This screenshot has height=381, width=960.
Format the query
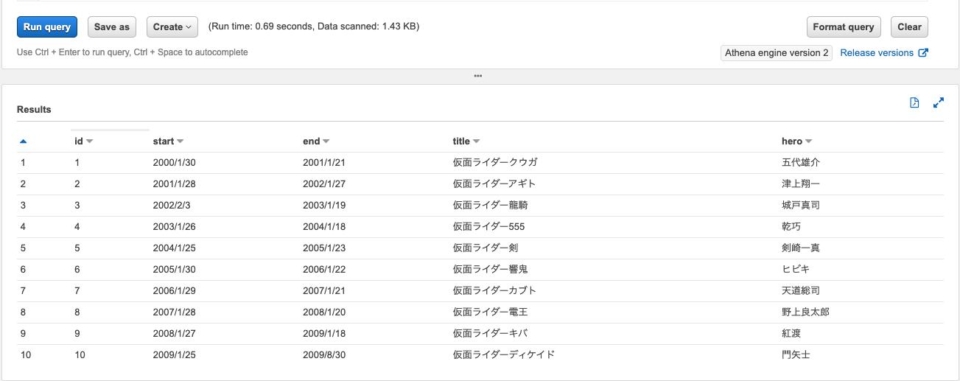click(843, 27)
